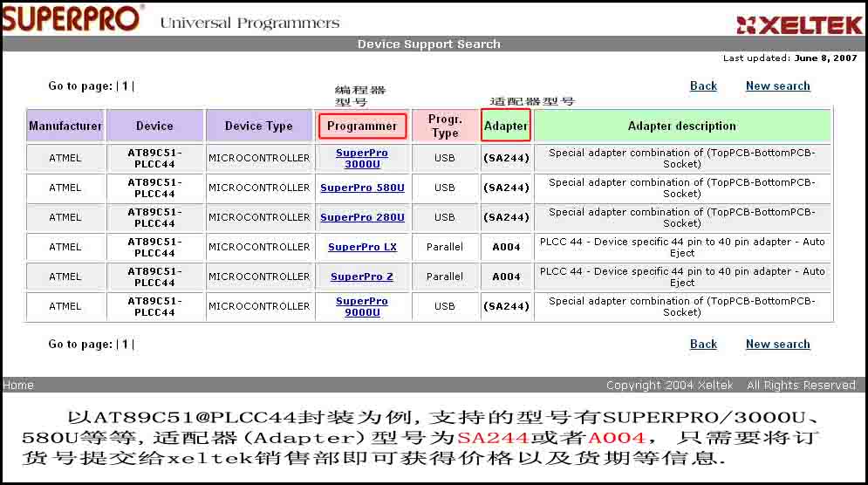
Task: Open the SuperPro 3000U programmer link
Action: [362, 159]
